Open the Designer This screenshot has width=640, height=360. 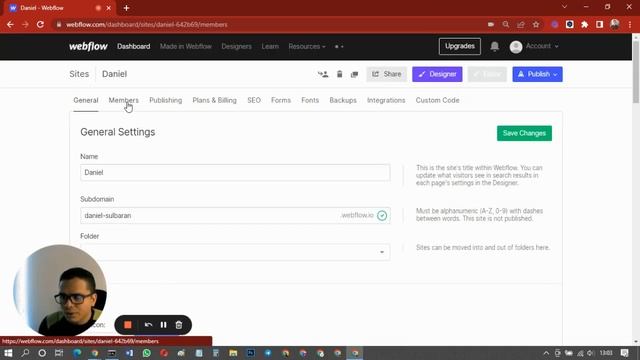point(437,74)
